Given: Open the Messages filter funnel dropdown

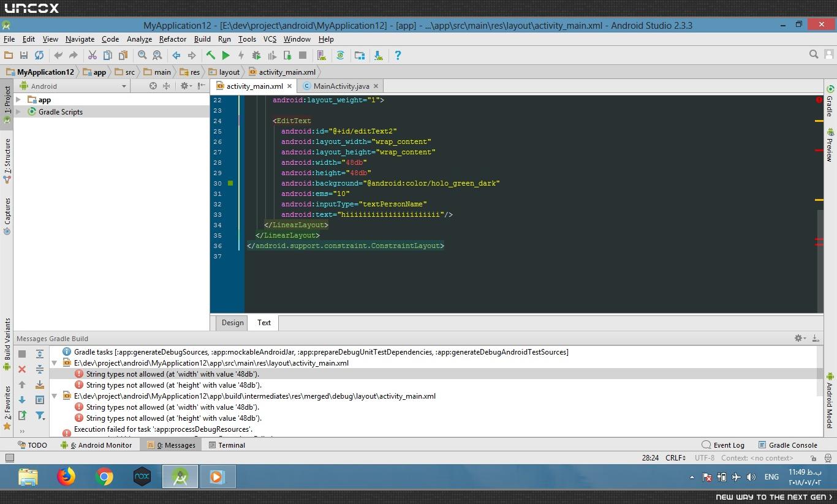Looking at the screenshot, I should [x=40, y=415].
